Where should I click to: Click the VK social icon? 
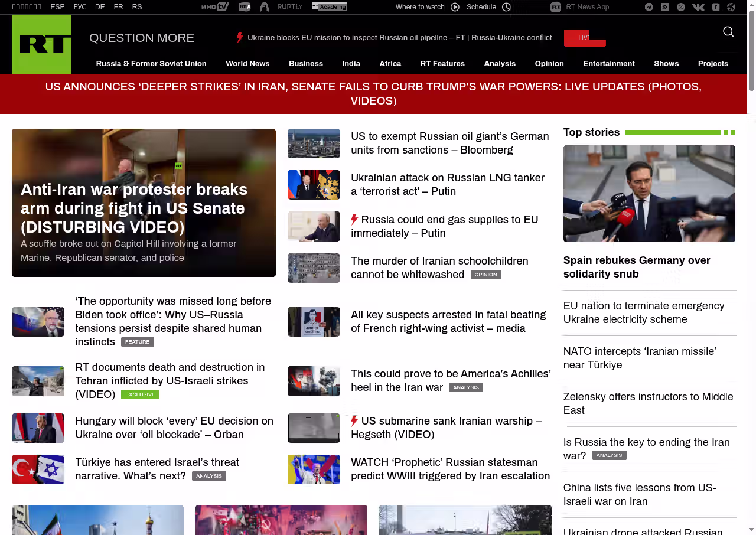coord(698,7)
